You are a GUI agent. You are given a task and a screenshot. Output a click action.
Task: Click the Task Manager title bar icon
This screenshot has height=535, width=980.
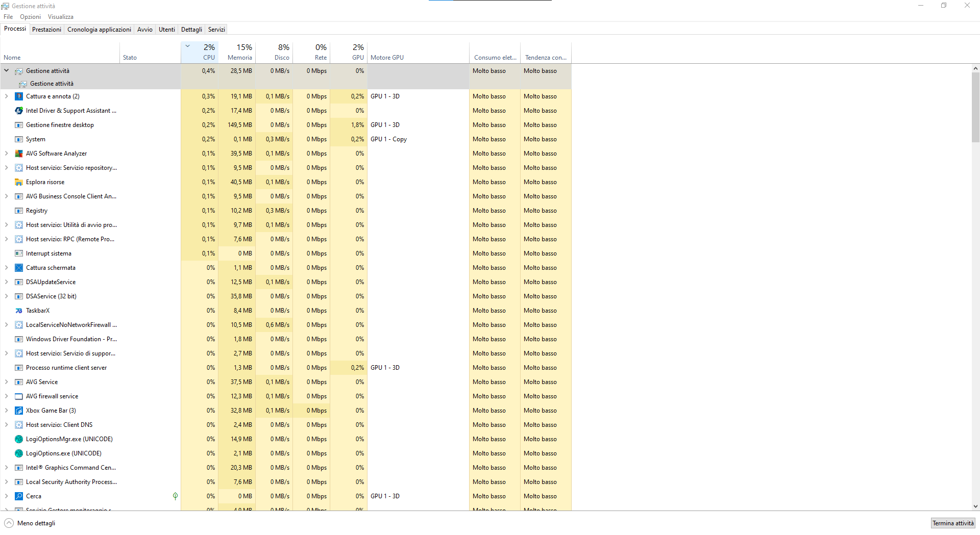coord(5,6)
